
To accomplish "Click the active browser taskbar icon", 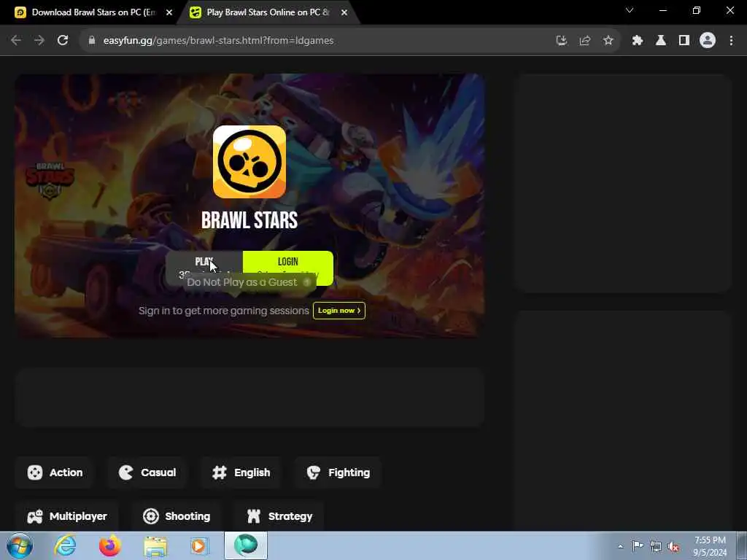I will (246, 545).
